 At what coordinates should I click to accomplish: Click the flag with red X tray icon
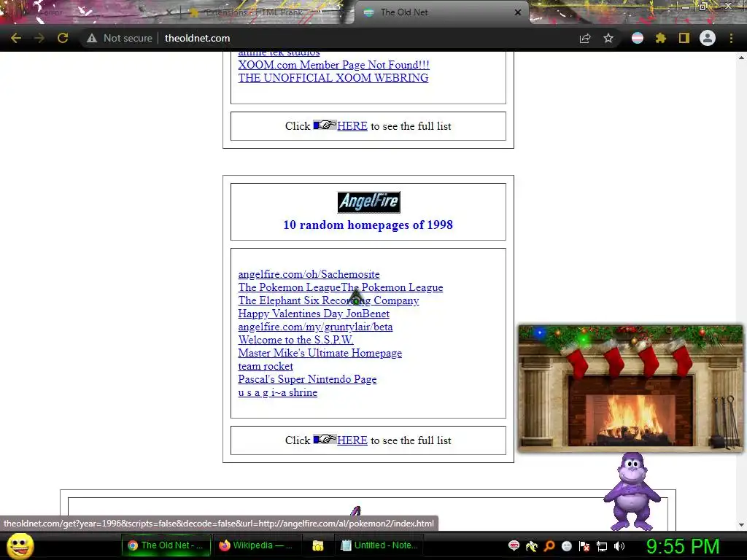point(584,546)
